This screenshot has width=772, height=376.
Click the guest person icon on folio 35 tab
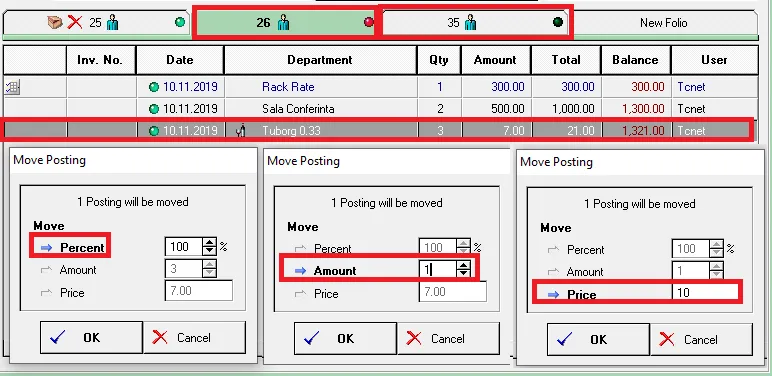click(x=470, y=22)
